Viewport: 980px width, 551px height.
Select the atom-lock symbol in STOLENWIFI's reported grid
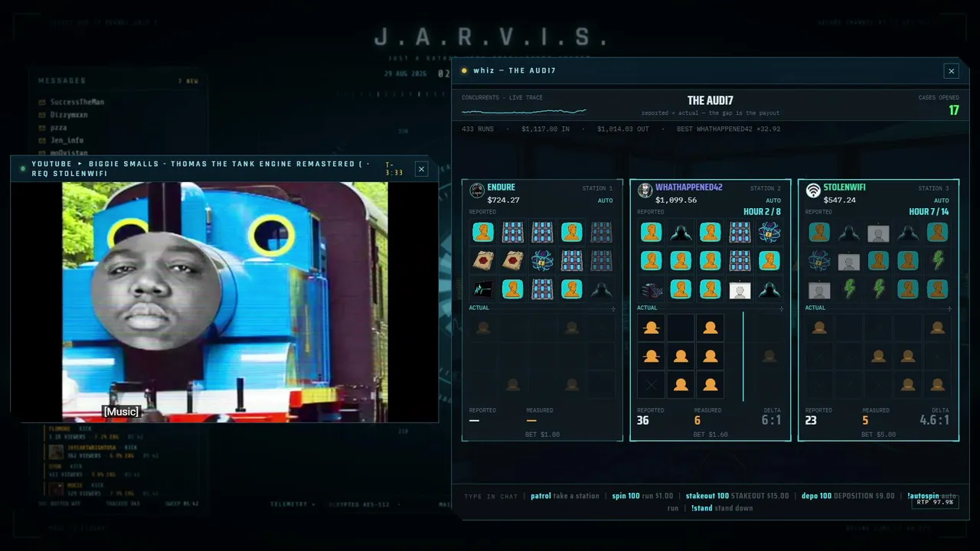click(x=819, y=261)
